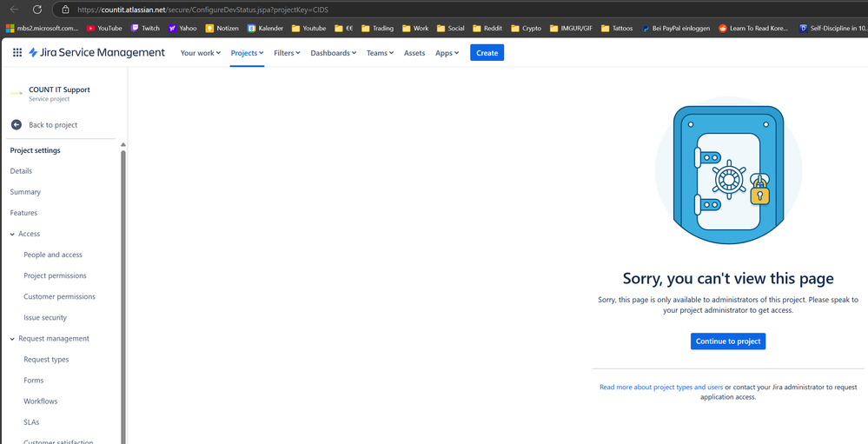
Task: Click Continue to project button
Action: point(728,341)
